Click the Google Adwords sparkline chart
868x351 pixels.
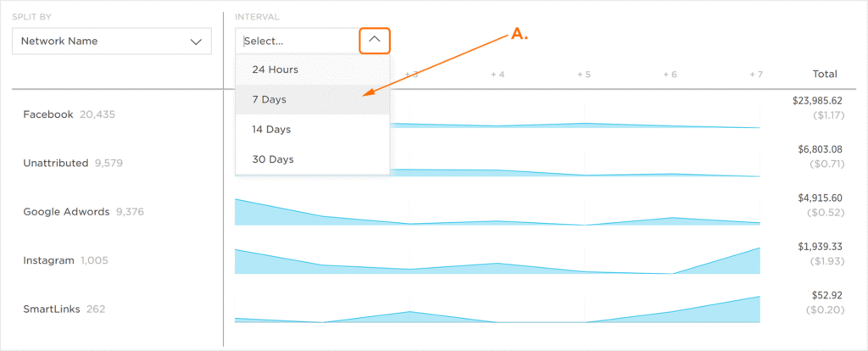click(x=497, y=212)
